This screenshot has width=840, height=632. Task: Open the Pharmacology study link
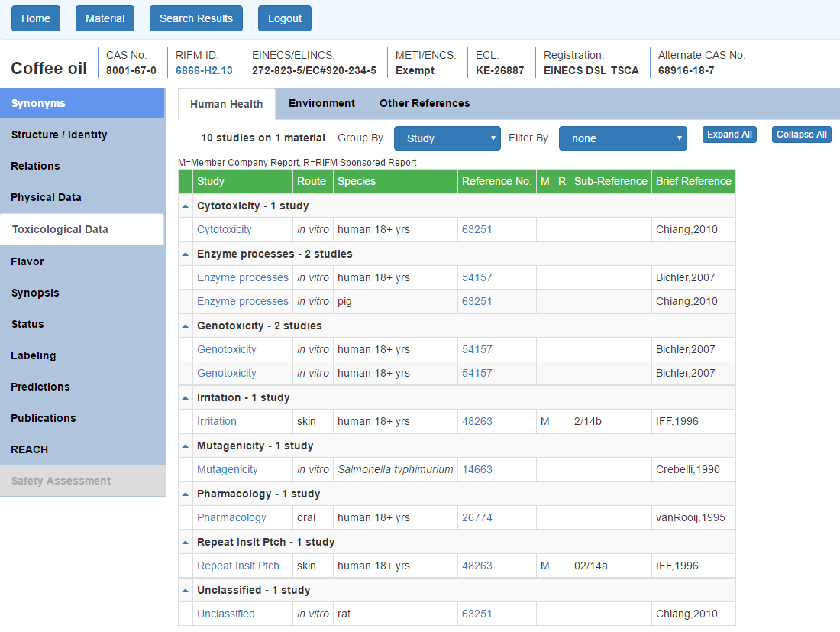coord(231,518)
